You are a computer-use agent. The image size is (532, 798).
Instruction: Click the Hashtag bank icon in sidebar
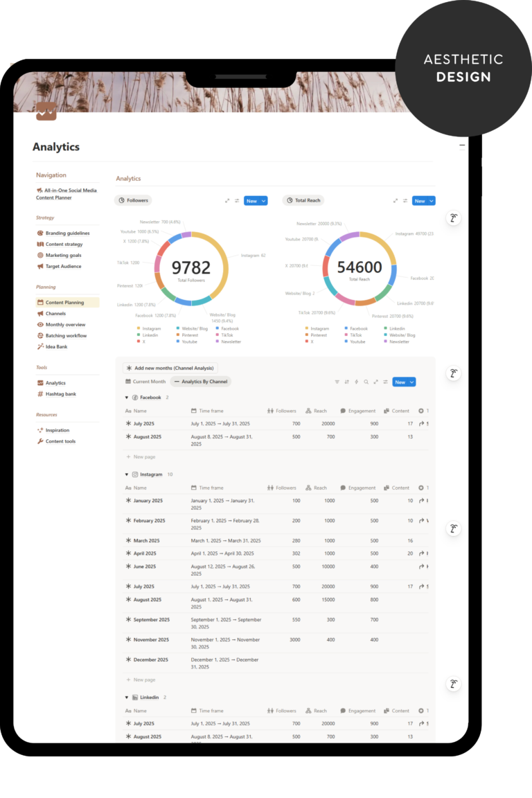click(40, 394)
